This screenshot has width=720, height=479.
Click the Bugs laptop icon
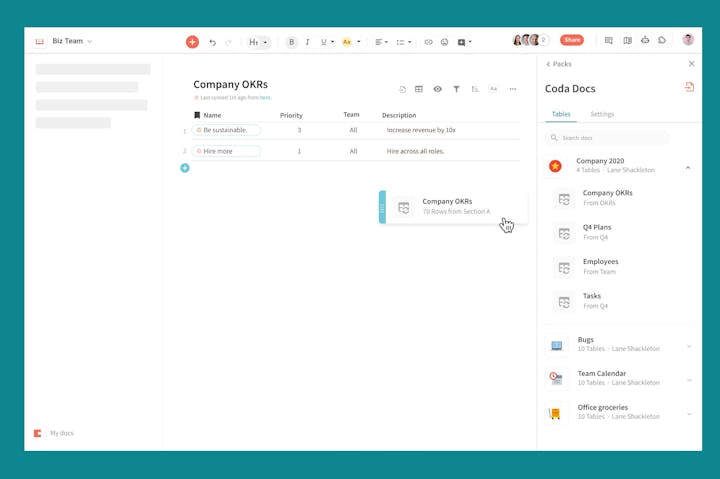556,345
